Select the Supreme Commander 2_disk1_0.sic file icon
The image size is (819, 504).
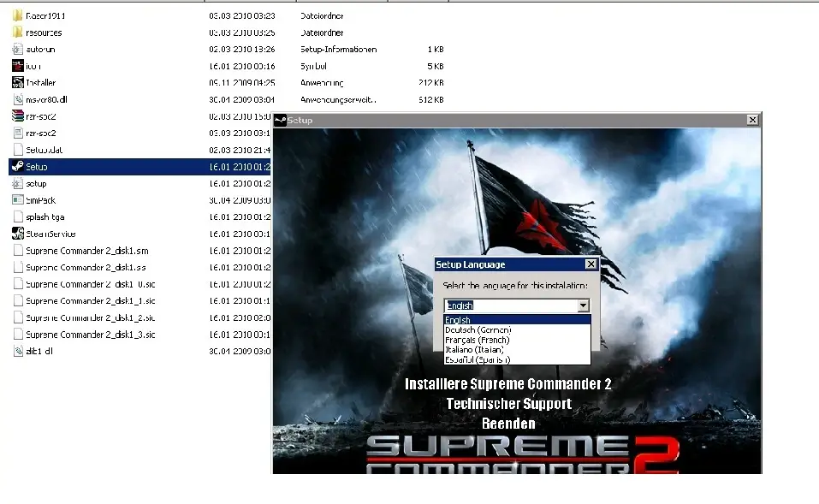coord(18,283)
